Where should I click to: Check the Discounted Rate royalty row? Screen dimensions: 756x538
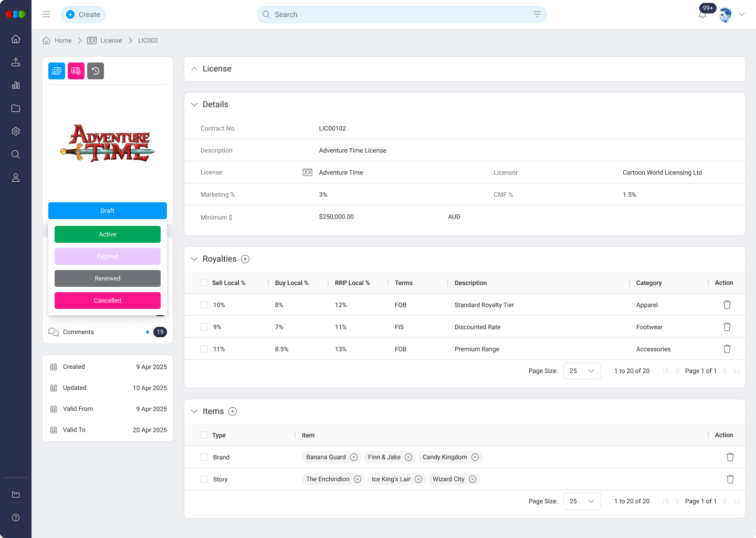click(x=204, y=327)
